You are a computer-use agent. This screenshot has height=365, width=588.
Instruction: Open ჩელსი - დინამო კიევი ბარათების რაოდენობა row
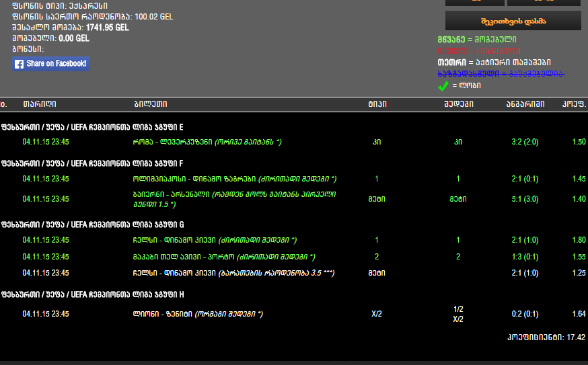point(294,273)
